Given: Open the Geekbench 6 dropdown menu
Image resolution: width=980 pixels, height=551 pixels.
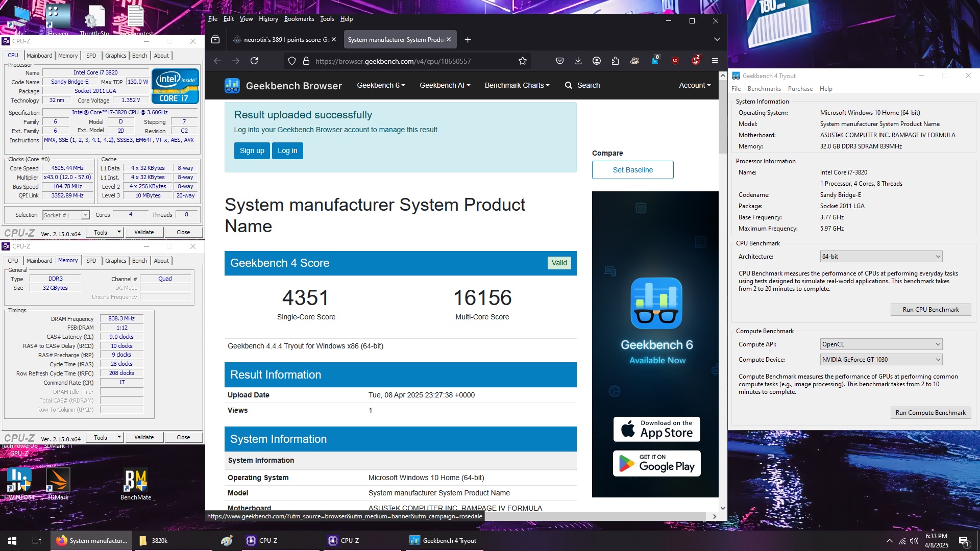Looking at the screenshot, I should coord(381,85).
